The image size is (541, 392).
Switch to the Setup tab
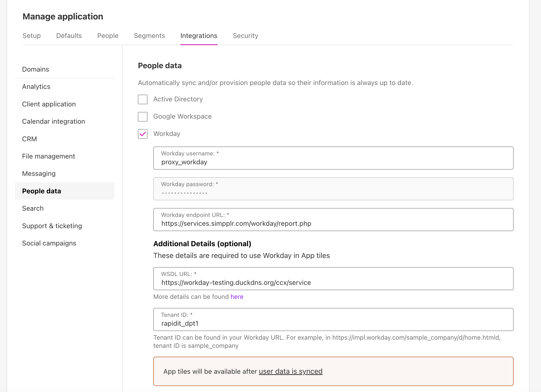click(x=31, y=36)
